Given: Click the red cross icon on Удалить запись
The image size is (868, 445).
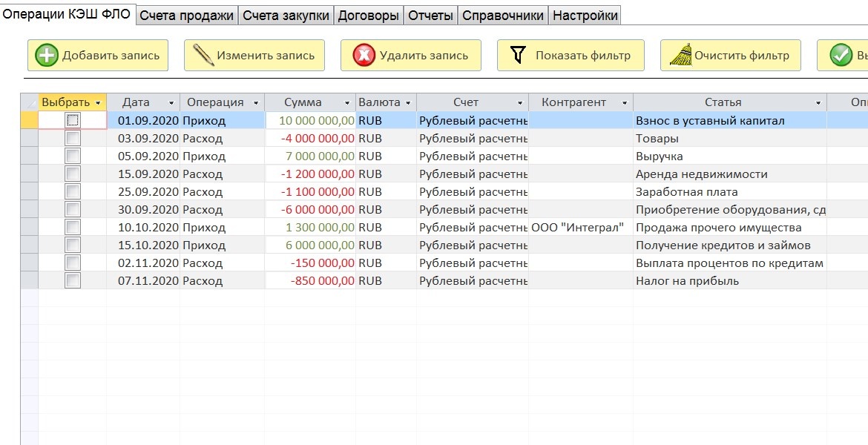Looking at the screenshot, I should 364,56.
